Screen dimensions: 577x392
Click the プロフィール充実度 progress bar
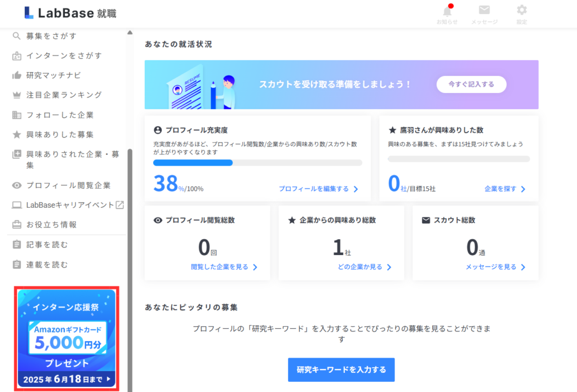coord(258,163)
